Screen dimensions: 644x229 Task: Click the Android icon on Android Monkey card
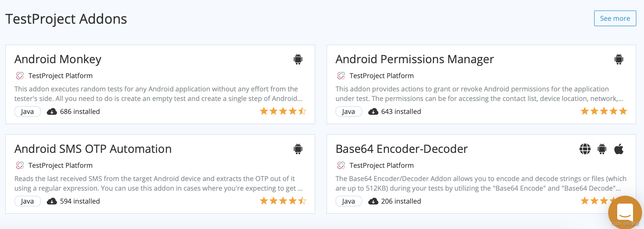[298, 59]
